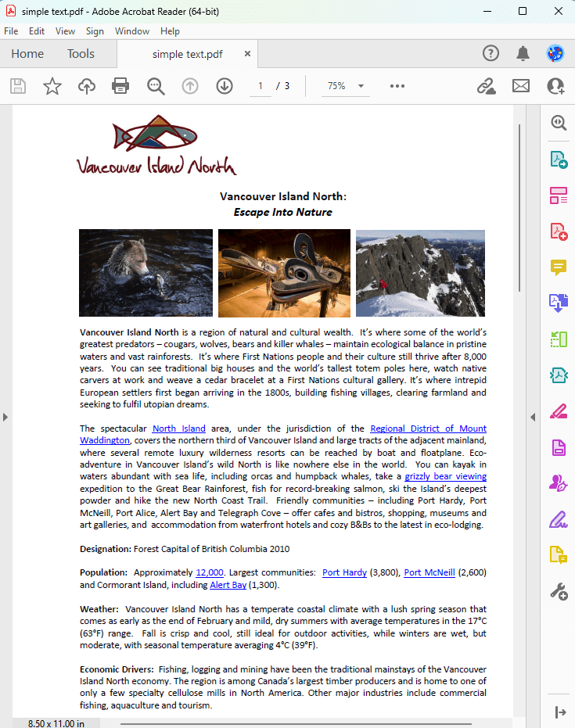The height and width of the screenshot is (728, 575).
Task: Open the Comment tool in right sidebar
Action: (558, 267)
